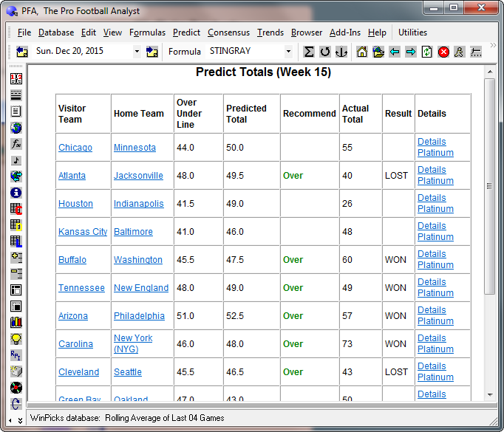504x432 pixels.
Task: Open the Predict menu
Action: [x=186, y=32]
